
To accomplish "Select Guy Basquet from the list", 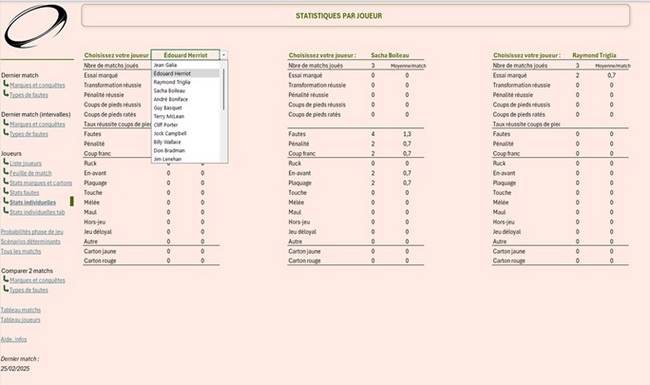I will (168, 108).
